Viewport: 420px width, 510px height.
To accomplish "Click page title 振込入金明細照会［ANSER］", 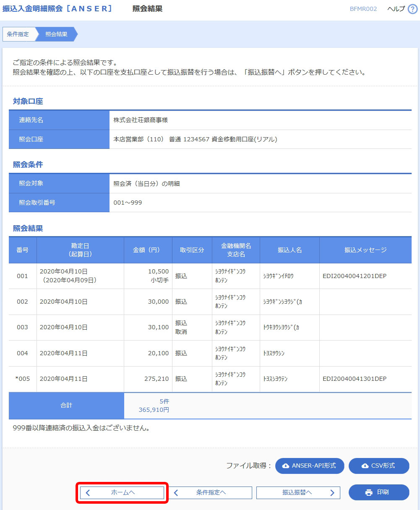I will pyautogui.click(x=57, y=9).
